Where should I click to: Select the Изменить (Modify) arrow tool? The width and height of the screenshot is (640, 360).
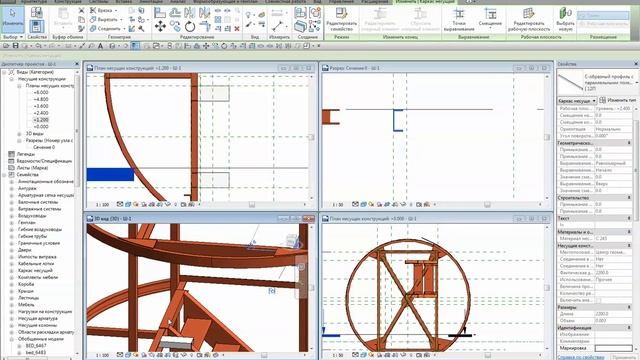pos(13,19)
